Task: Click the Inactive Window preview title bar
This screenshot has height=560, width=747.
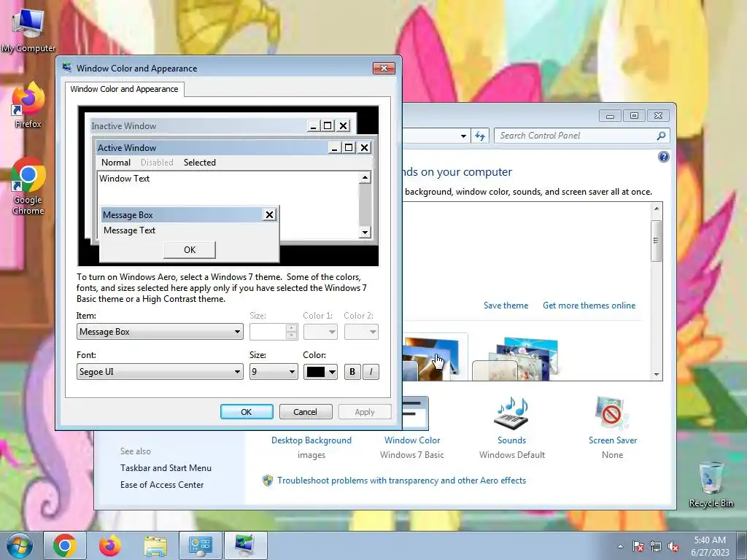Action: click(198, 125)
